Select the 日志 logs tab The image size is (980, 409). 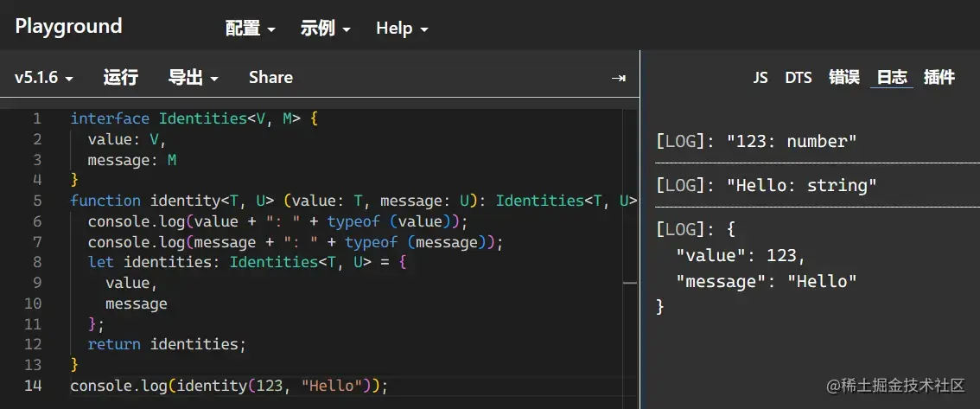click(892, 78)
